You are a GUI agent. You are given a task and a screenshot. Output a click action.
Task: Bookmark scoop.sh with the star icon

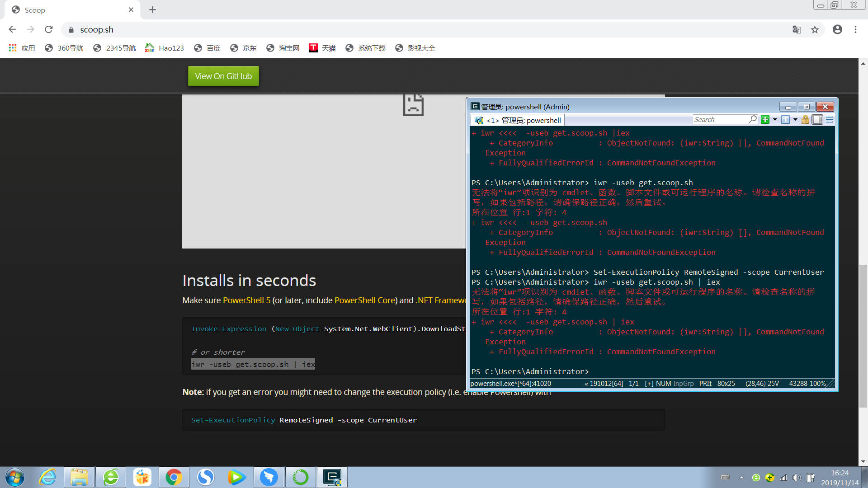pyautogui.click(x=815, y=29)
